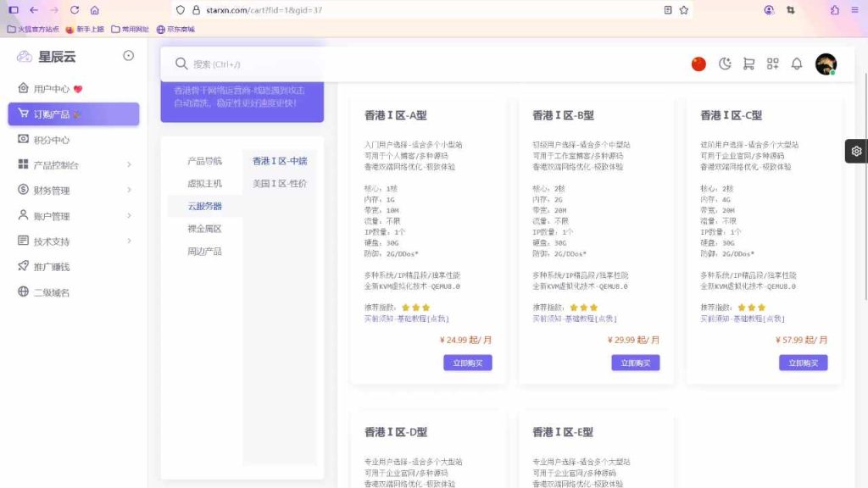This screenshot has width=868, height=488.
Task: Click the three-star rating in 香港 I 区-B型 card
Action: pyautogui.click(x=584, y=308)
